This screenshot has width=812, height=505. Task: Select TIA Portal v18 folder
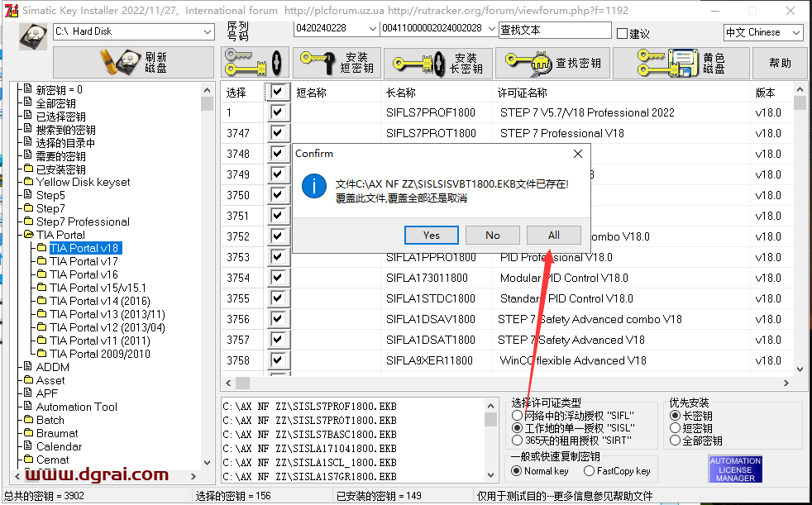pos(84,248)
